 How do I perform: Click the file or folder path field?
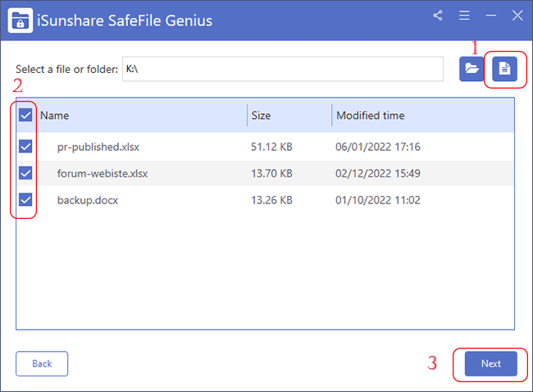click(283, 69)
